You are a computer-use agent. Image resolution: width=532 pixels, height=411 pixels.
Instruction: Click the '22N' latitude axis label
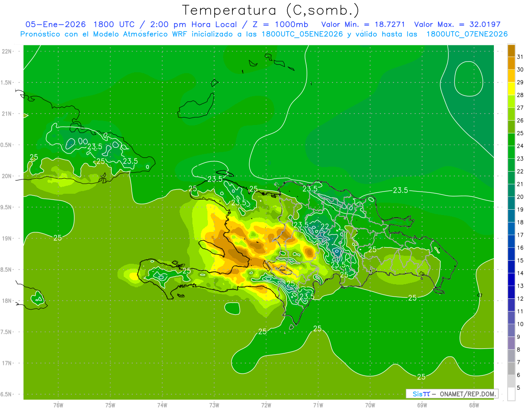click(x=6, y=51)
